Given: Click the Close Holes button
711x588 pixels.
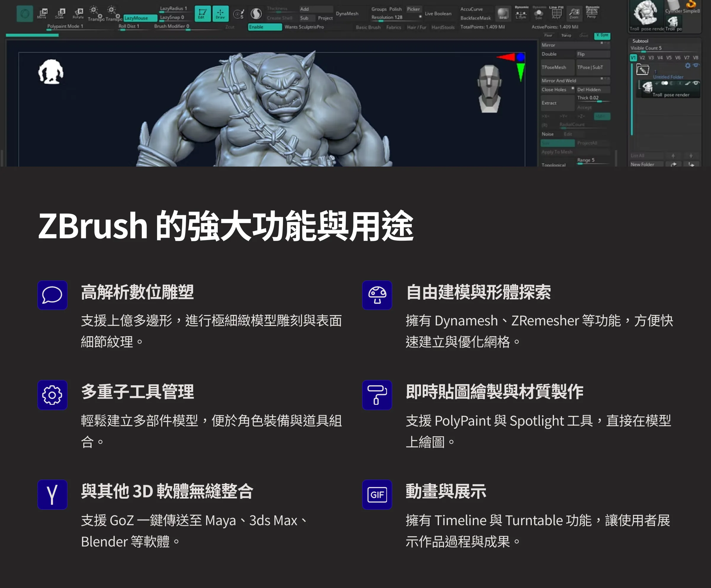Looking at the screenshot, I should pyautogui.click(x=557, y=90).
